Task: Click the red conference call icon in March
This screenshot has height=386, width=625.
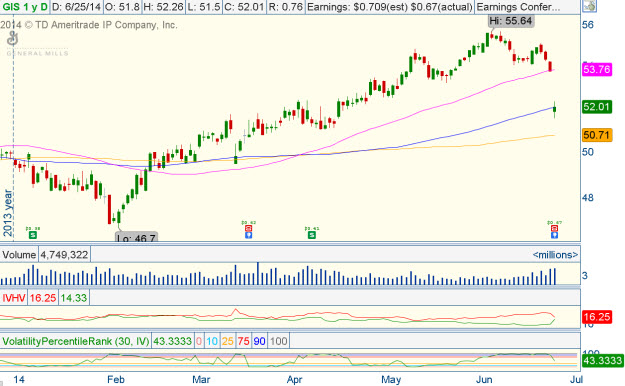Action: tap(248, 228)
